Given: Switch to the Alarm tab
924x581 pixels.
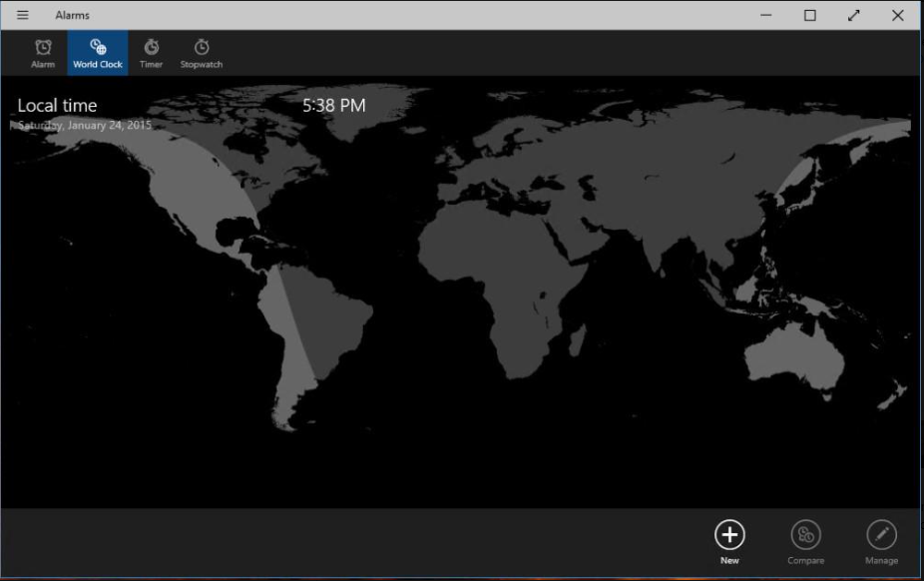Looking at the screenshot, I should click(x=43, y=53).
